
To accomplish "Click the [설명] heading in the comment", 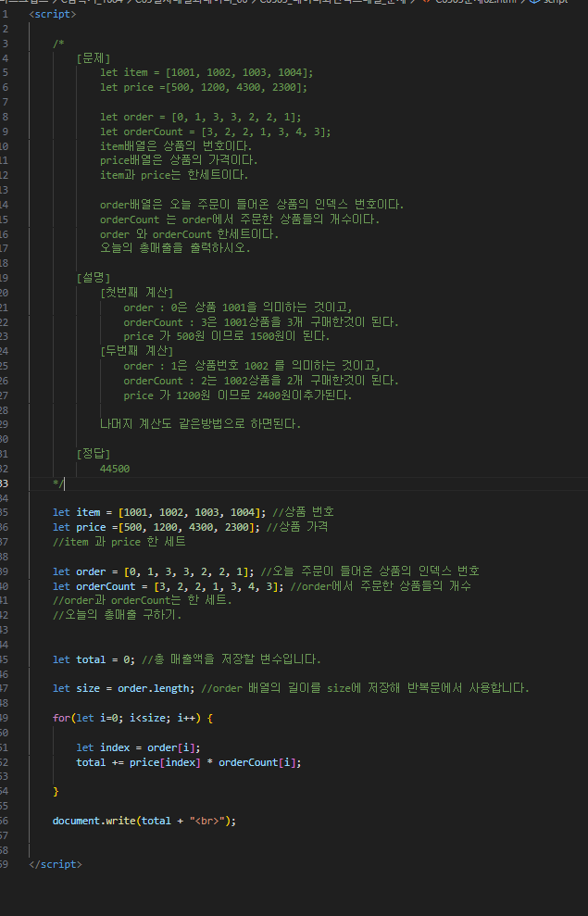I will point(94,278).
